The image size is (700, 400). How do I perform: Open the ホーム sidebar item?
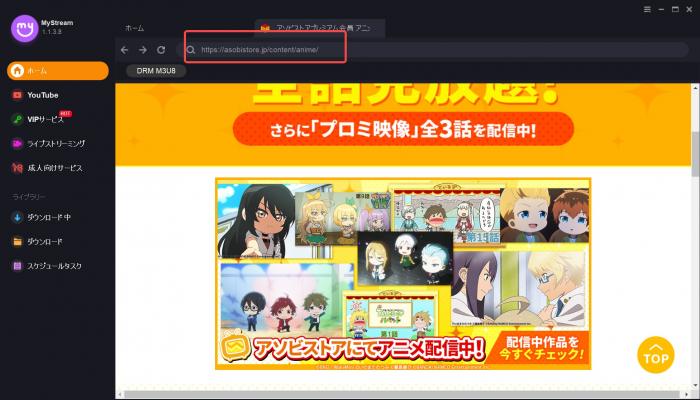pyautogui.click(x=58, y=71)
